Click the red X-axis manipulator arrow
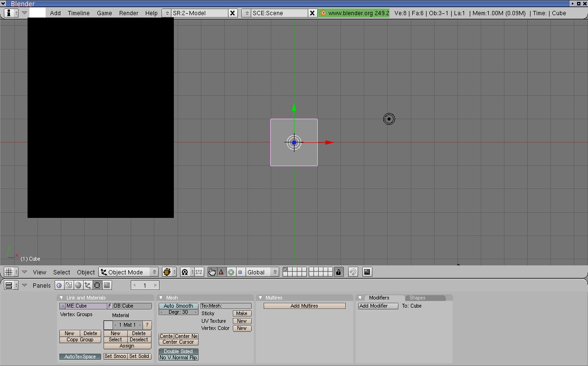The image size is (588, 366). [329, 142]
